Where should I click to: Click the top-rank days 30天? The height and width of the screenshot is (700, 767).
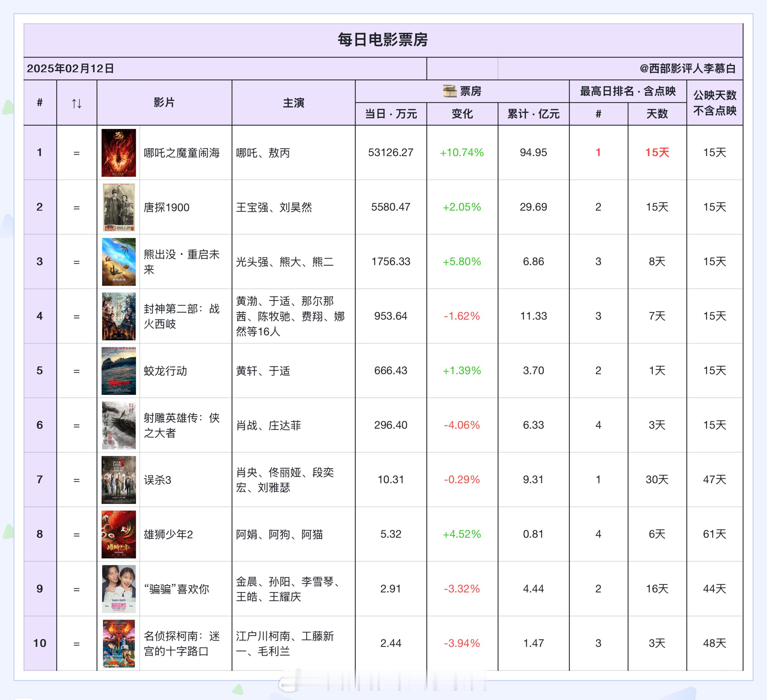tap(657, 479)
